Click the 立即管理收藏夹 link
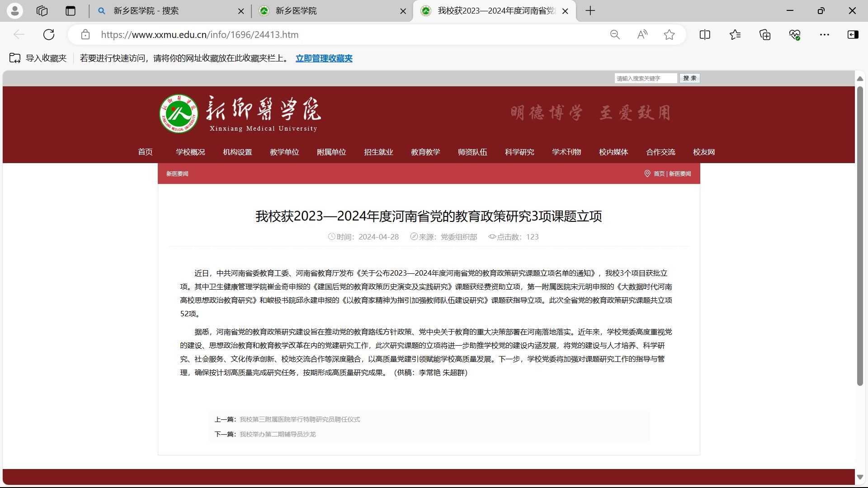 [x=324, y=58]
